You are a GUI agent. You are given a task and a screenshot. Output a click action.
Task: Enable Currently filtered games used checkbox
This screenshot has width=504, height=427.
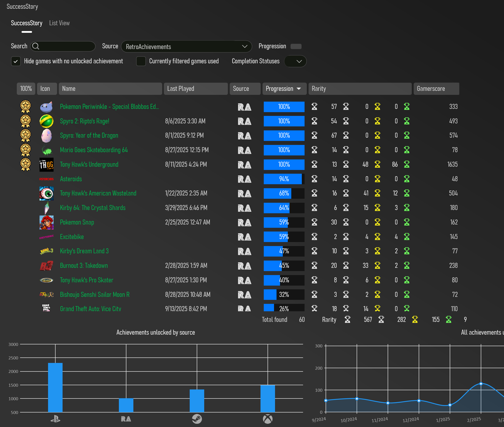click(x=141, y=61)
